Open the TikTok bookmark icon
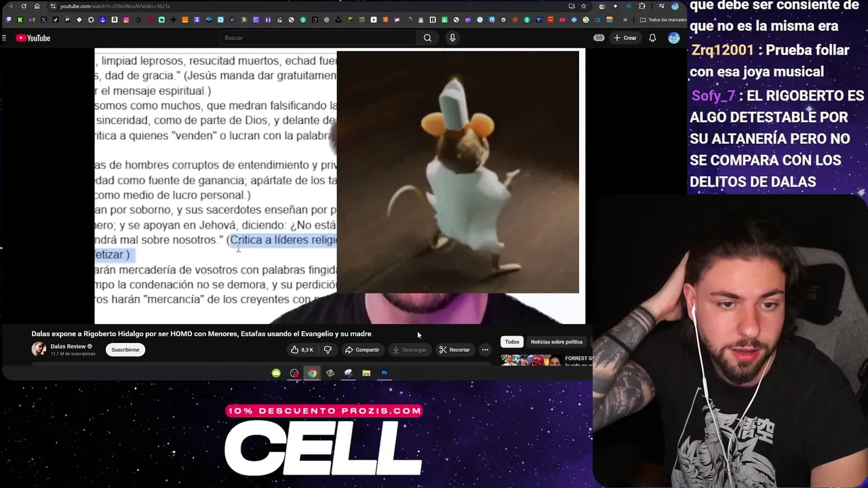Viewport: 868px width, 488px height. pos(56,20)
